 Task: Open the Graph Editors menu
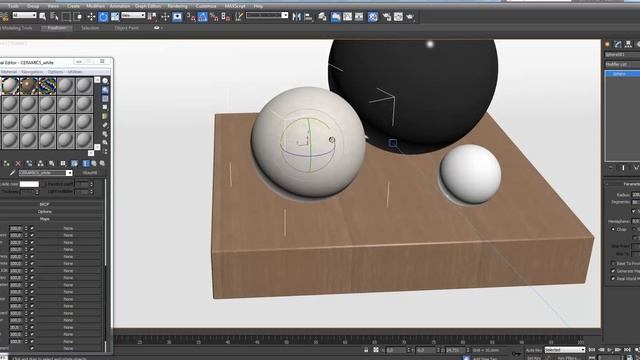coord(148,6)
